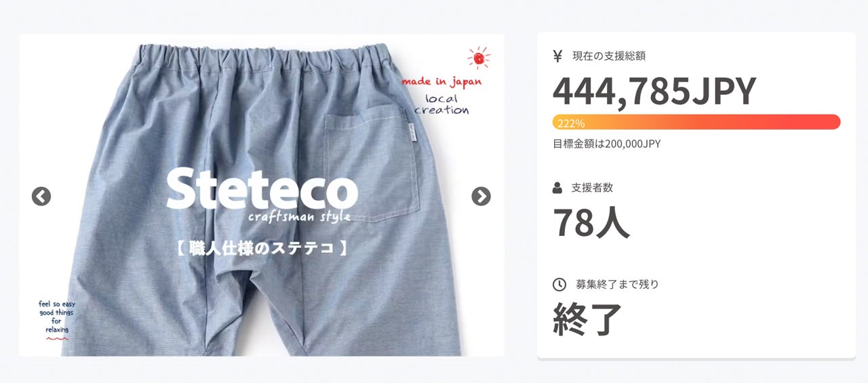The width and height of the screenshot is (868, 383).
Task: Click the red sun logo icon
Action: 479,58
